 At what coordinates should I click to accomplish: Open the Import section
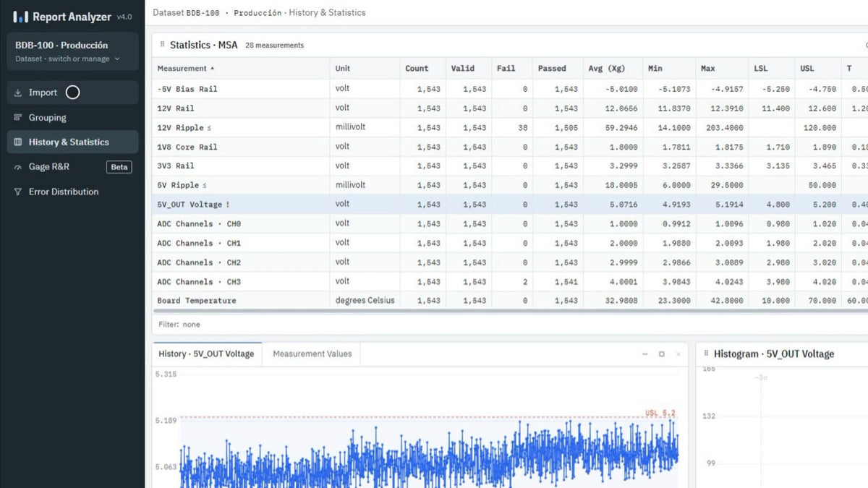coord(72,93)
